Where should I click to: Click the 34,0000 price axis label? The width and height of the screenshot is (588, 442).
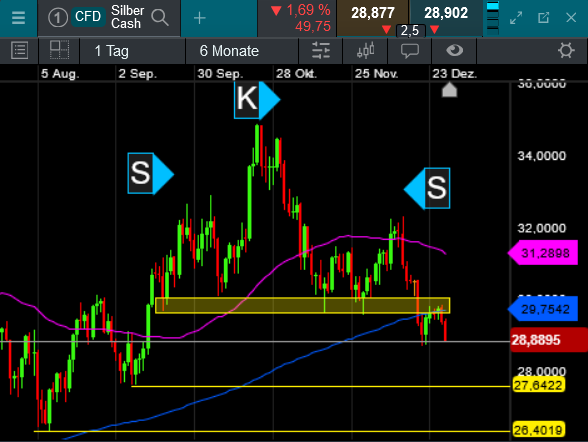542,156
